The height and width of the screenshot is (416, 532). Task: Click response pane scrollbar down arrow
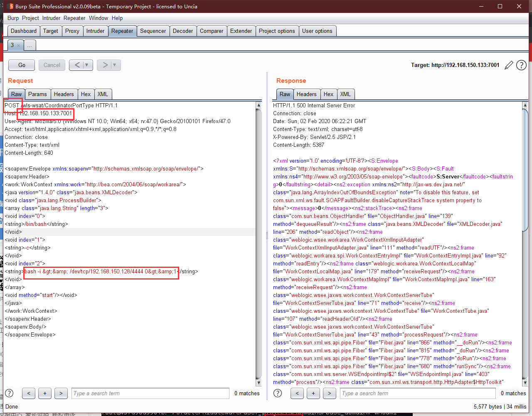tap(525, 383)
